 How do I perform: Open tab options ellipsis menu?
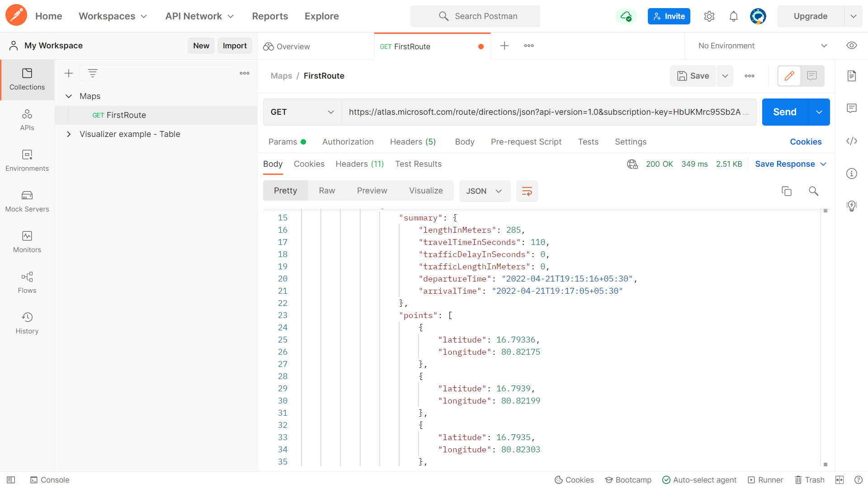[529, 46]
